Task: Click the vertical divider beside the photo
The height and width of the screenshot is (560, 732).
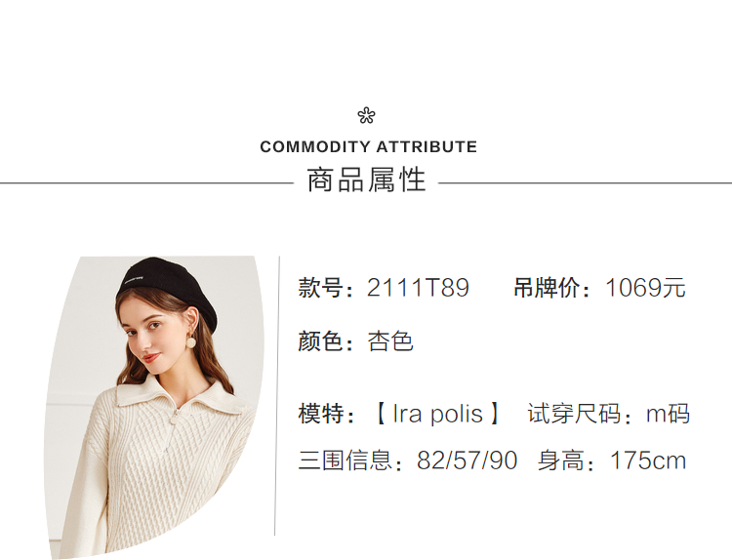Action: point(277,396)
